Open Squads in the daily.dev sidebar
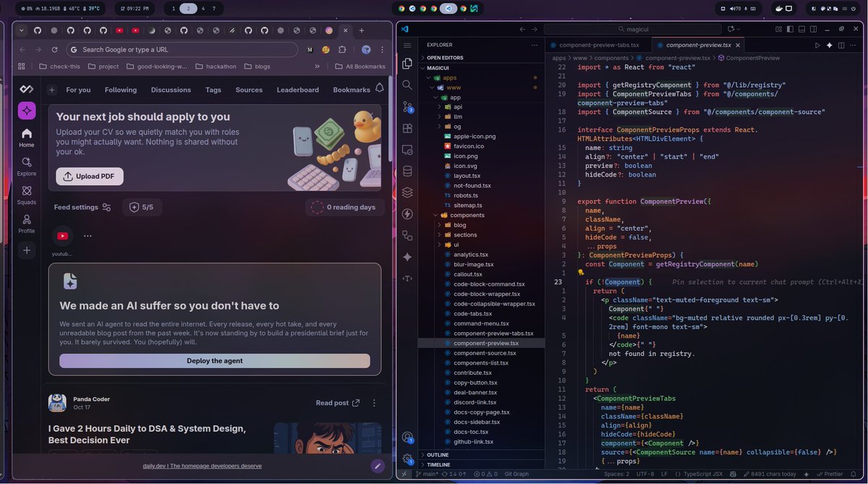868x484 pixels. (x=27, y=195)
